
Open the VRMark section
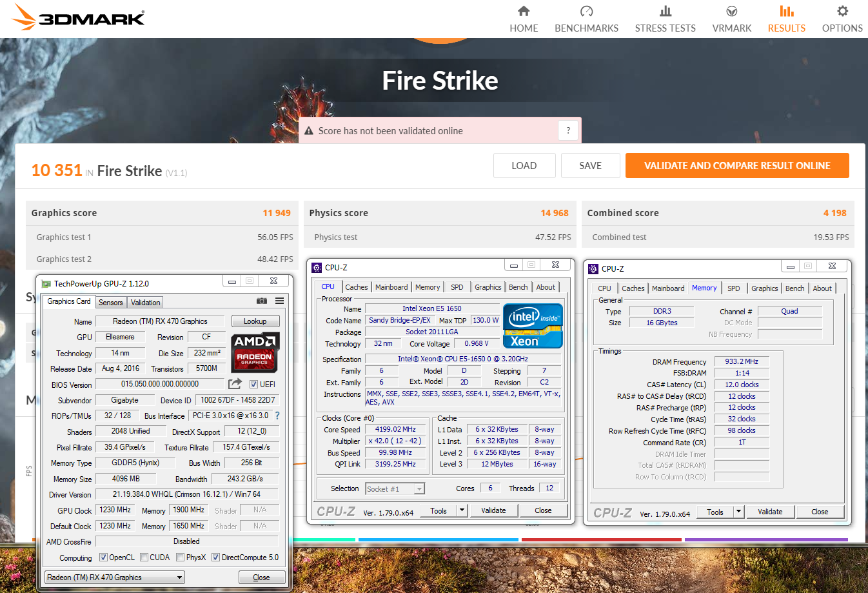(731, 19)
